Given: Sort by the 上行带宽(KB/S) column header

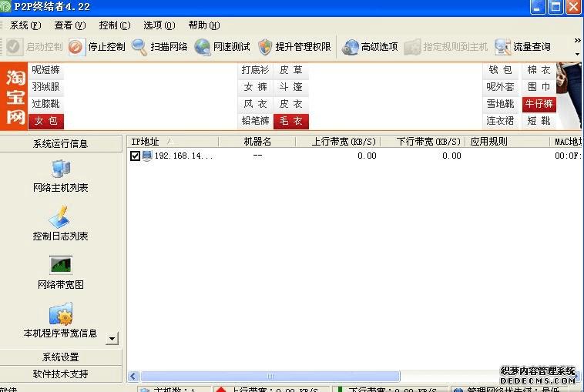Looking at the screenshot, I should point(338,142).
